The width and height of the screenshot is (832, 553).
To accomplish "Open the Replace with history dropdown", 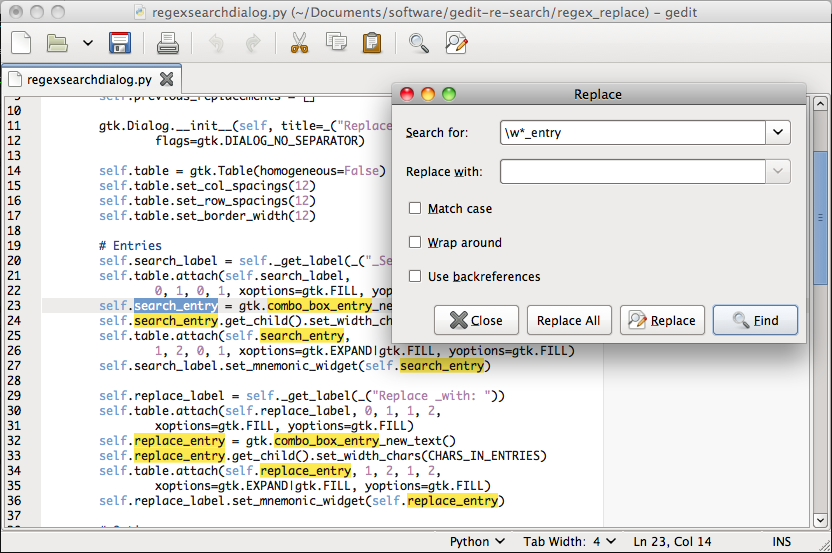I will [x=778, y=172].
